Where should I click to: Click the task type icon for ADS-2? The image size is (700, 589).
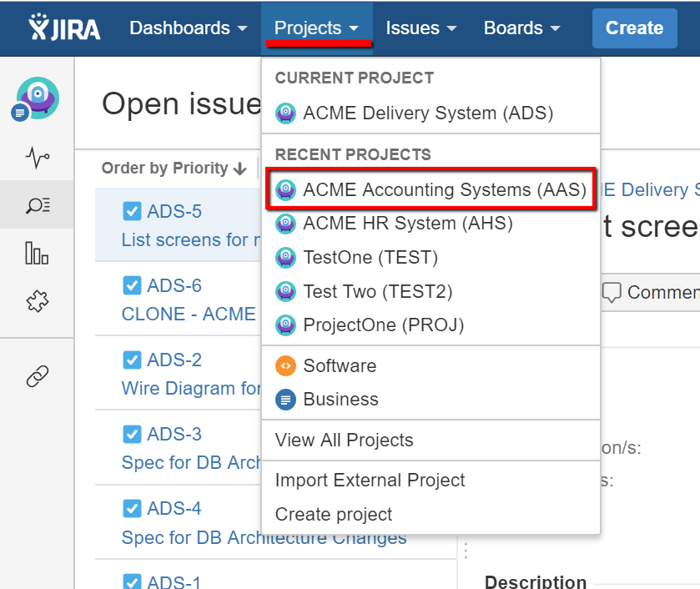pos(132,360)
